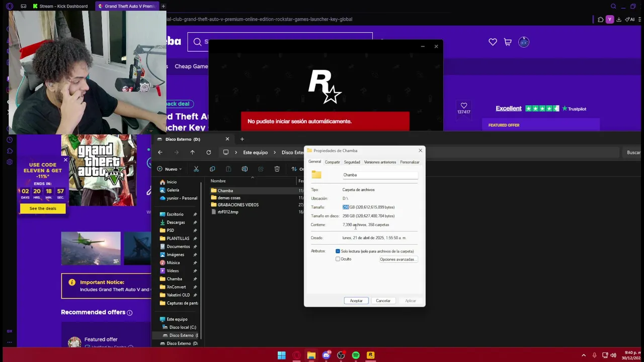The width and height of the screenshot is (644, 362).
Task: Select the GRABACIONES VIDEOS folder
Action: pos(238,205)
